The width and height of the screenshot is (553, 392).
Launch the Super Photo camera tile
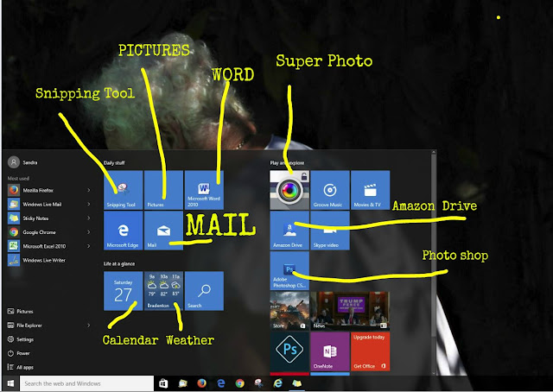[289, 190]
